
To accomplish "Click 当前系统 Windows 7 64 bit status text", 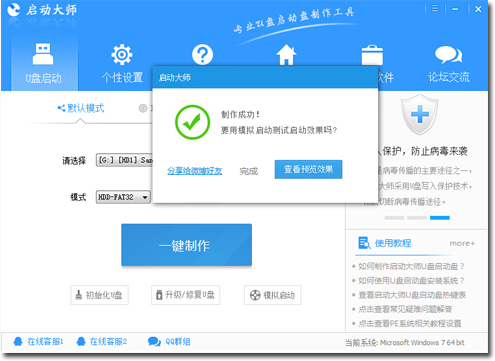I will coord(404,343).
